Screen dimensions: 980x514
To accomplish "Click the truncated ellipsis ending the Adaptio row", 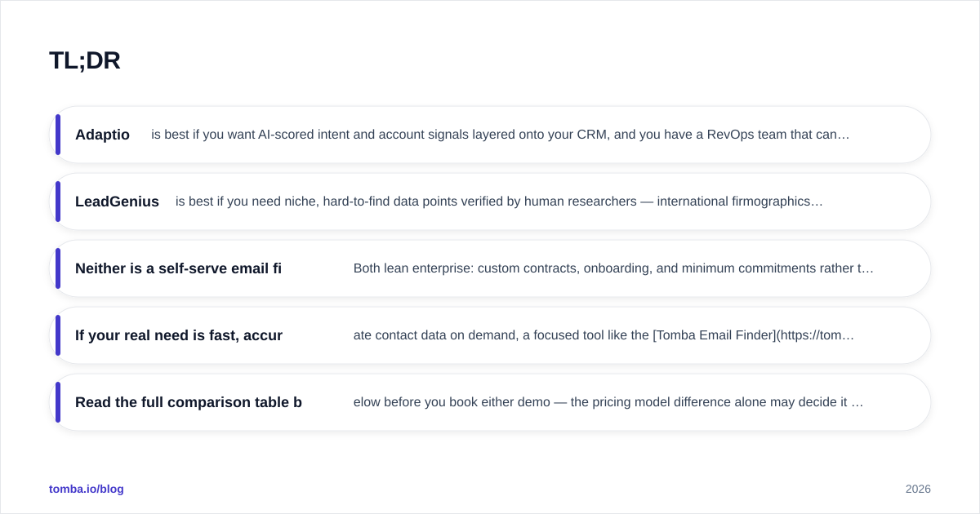I will (x=844, y=135).
